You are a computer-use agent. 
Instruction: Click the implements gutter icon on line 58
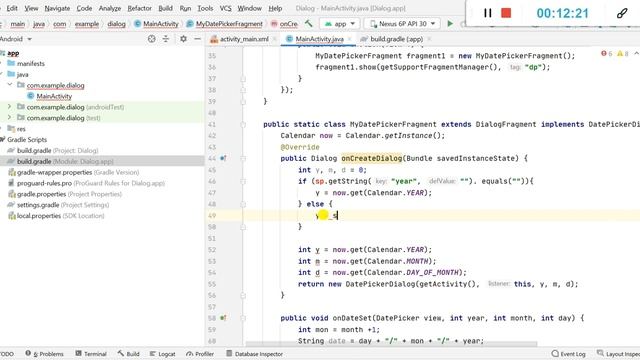coord(223,318)
